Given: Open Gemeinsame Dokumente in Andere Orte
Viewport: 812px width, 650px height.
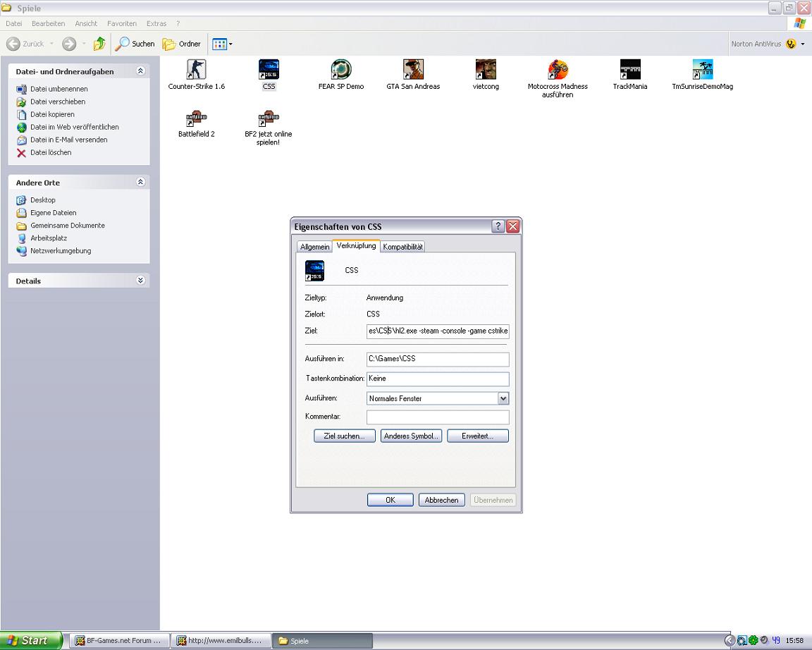Looking at the screenshot, I should 68,226.
